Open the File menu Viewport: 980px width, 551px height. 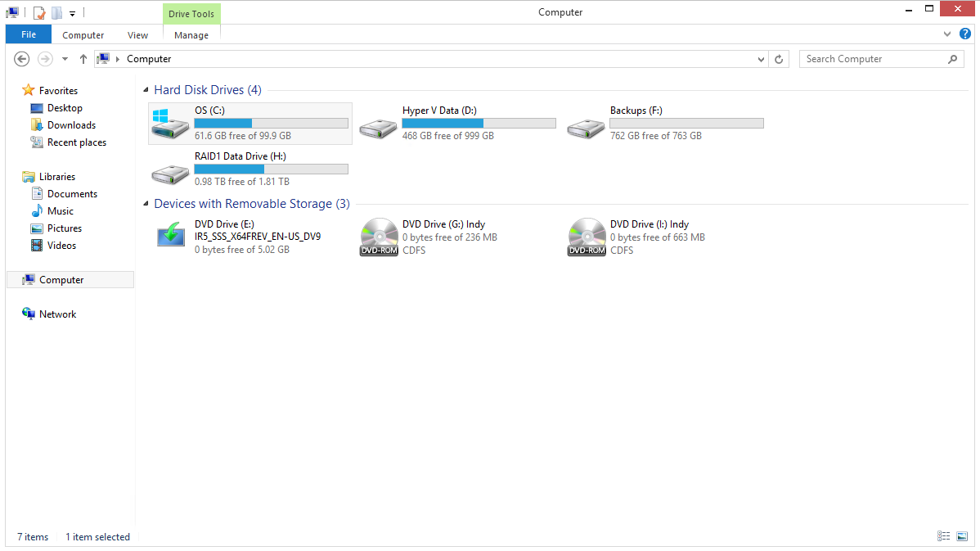tap(28, 34)
